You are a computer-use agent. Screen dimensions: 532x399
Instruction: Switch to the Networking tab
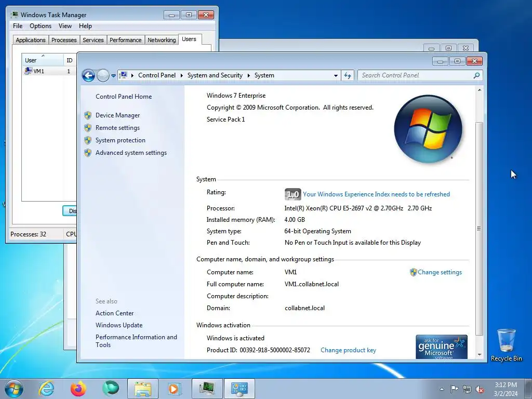(162, 40)
